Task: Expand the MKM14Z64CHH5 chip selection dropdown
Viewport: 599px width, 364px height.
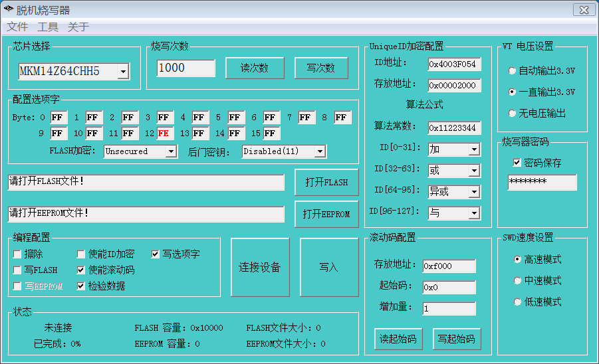Action: click(123, 71)
